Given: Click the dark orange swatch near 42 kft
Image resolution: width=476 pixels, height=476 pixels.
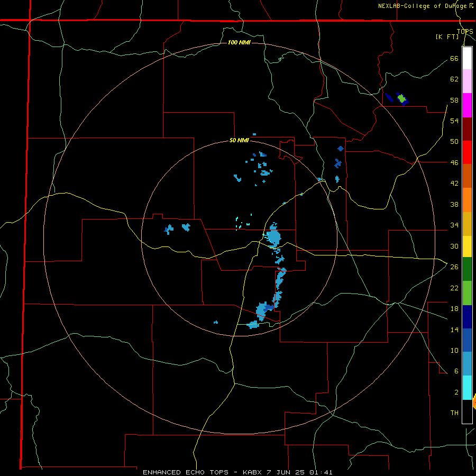Looking at the screenshot, I should pyautogui.click(x=467, y=176).
